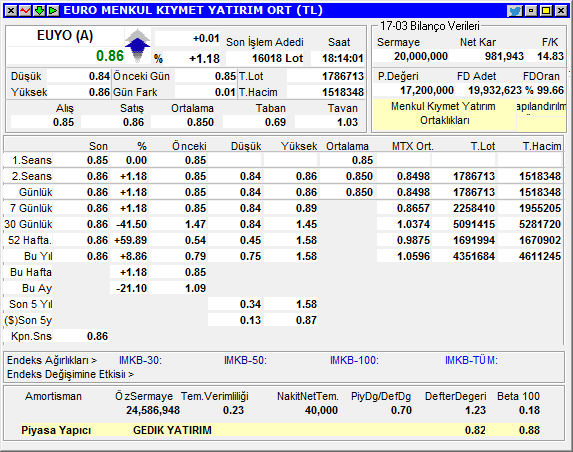Click the DefterDegeri value 1.23
Viewport: 573px width, 452px height.
coord(475,410)
